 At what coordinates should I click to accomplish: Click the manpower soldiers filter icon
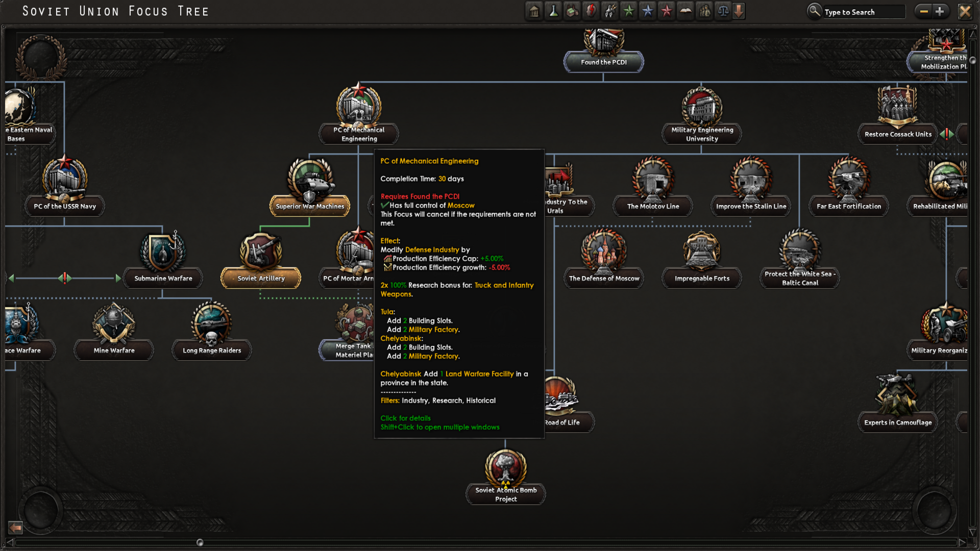(704, 11)
